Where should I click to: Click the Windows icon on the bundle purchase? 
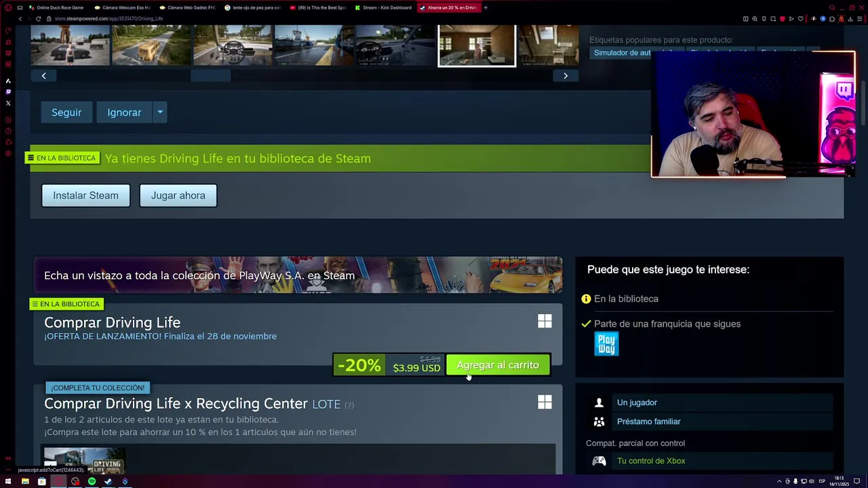coord(545,403)
